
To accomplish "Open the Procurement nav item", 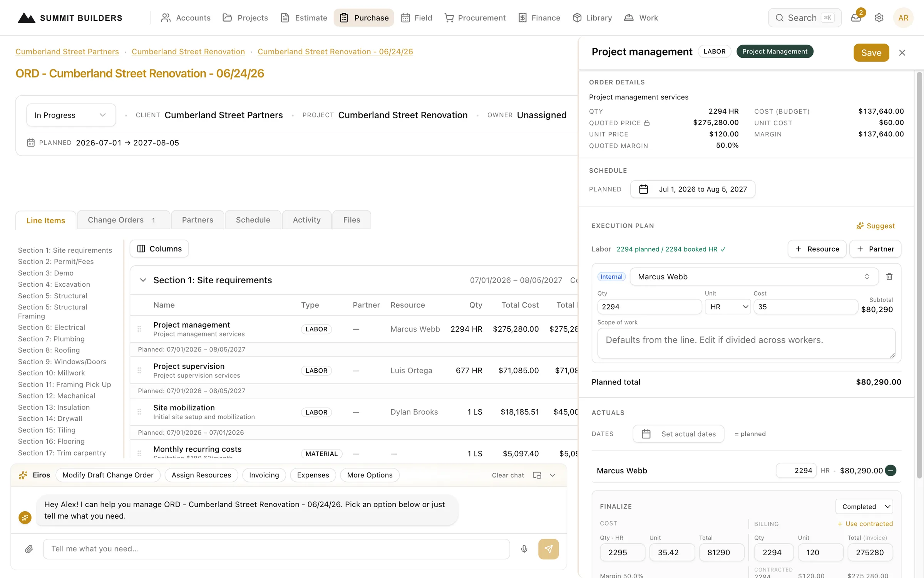I will 475,18.
